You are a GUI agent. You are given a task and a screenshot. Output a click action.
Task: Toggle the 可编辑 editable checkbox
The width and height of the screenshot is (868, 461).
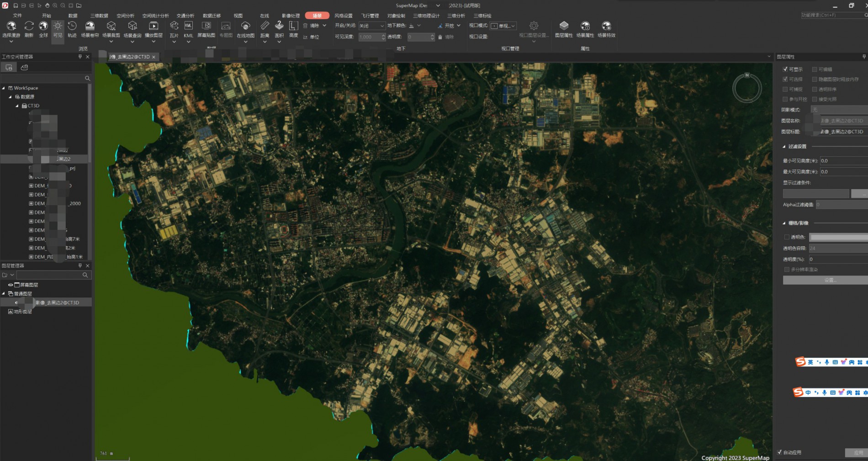tap(815, 69)
